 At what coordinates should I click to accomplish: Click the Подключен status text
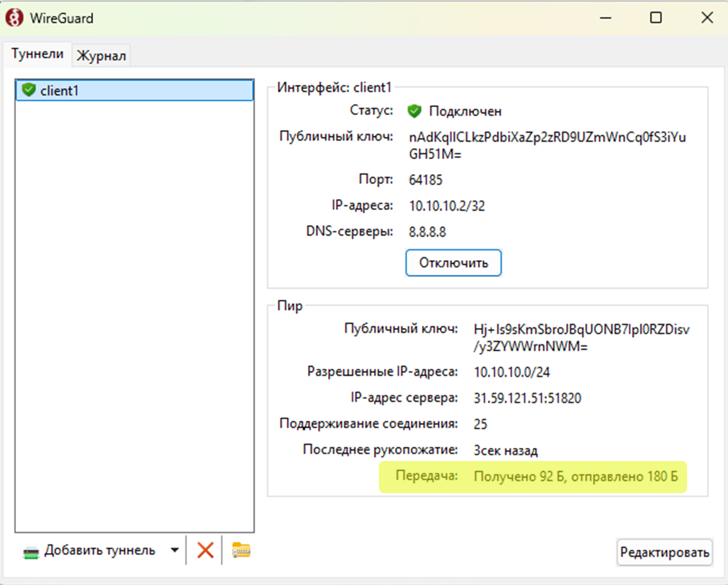[x=465, y=111]
